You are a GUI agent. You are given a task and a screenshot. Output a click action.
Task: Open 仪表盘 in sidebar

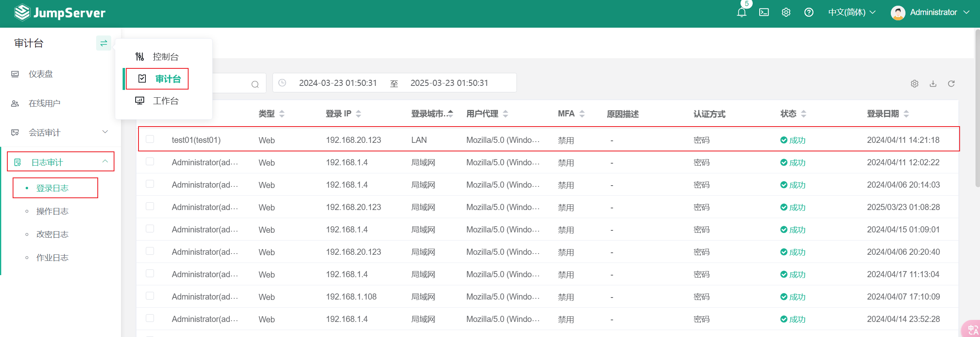click(x=41, y=74)
